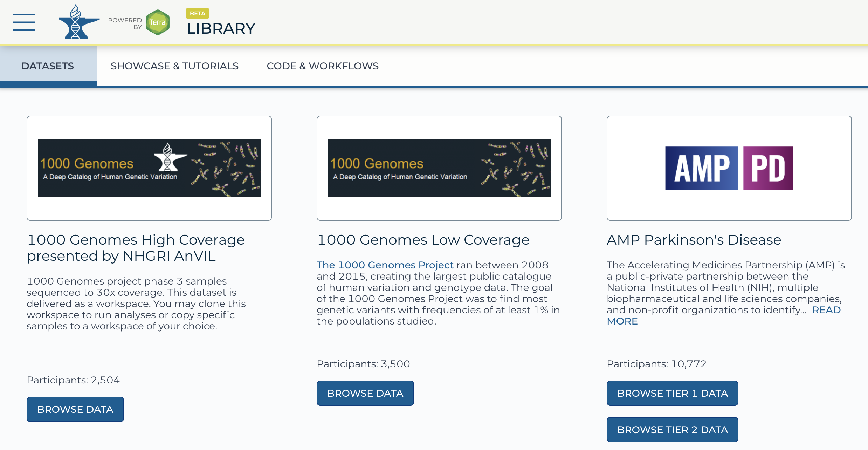The height and width of the screenshot is (450, 868).
Task: Browse data for 1000 Genomes High Coverage
Action: click(75, 409)
